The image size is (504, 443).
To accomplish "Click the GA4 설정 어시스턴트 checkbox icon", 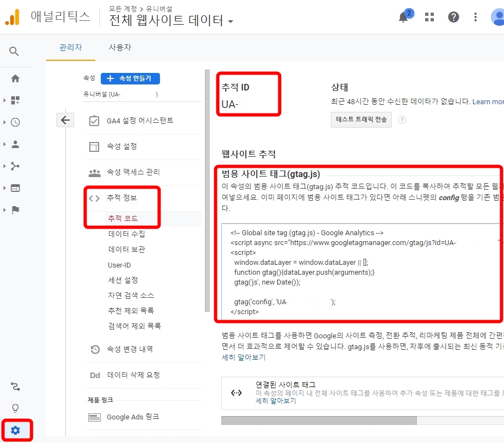I will coord(94,121).
